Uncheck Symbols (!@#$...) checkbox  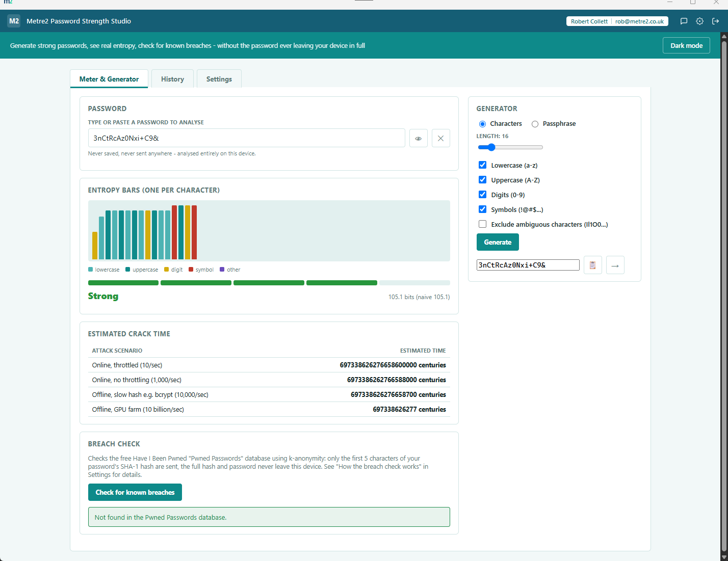[482, 209]
